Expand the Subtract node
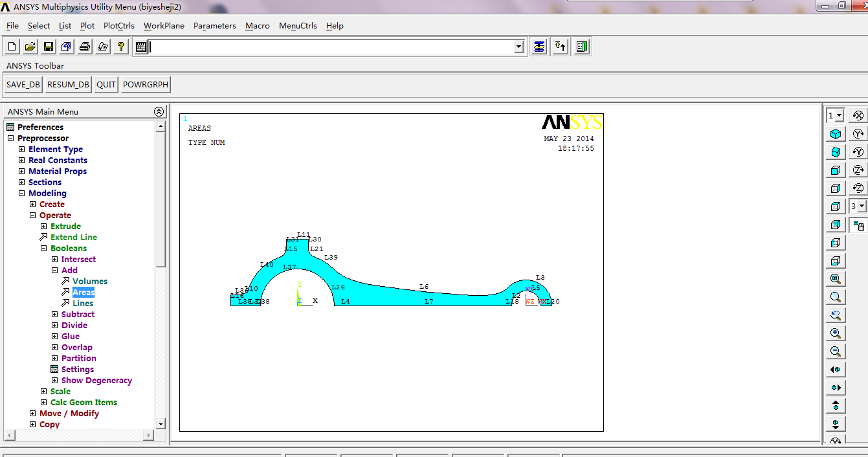The width and height of the screenshot is (868, 457). click(54, 315)
